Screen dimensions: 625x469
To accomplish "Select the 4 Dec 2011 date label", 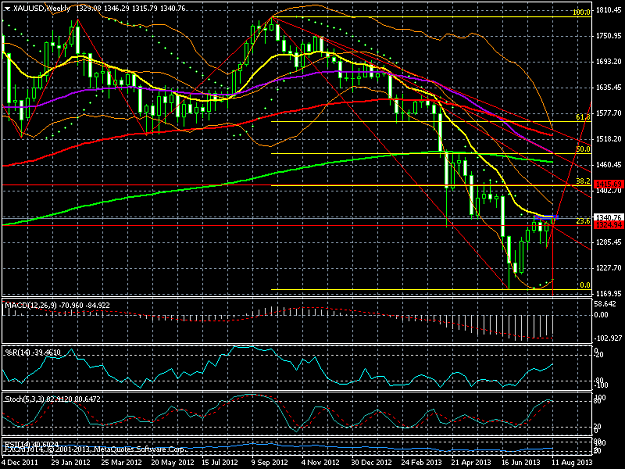I will [19, 462].
